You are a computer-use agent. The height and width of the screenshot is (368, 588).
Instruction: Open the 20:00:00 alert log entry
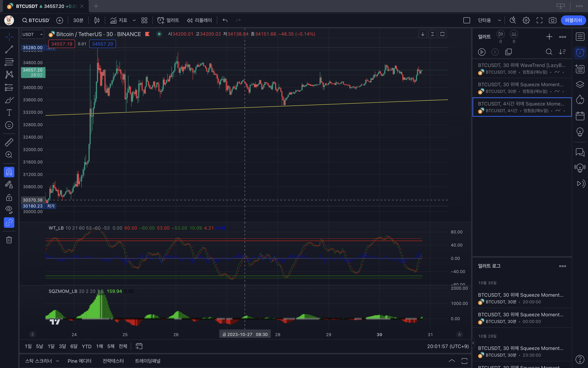point(522,298)
